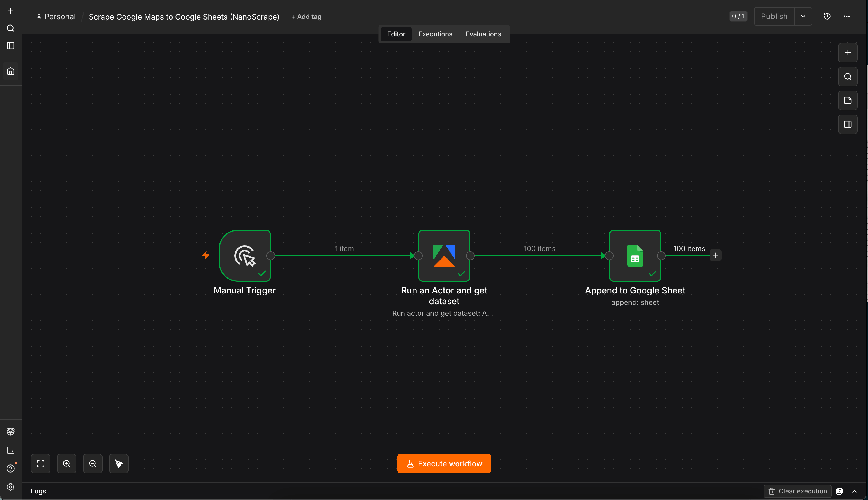Click the plus icon in left sidebar
This screenshot has height=500, width=868.
click(11, 11)
